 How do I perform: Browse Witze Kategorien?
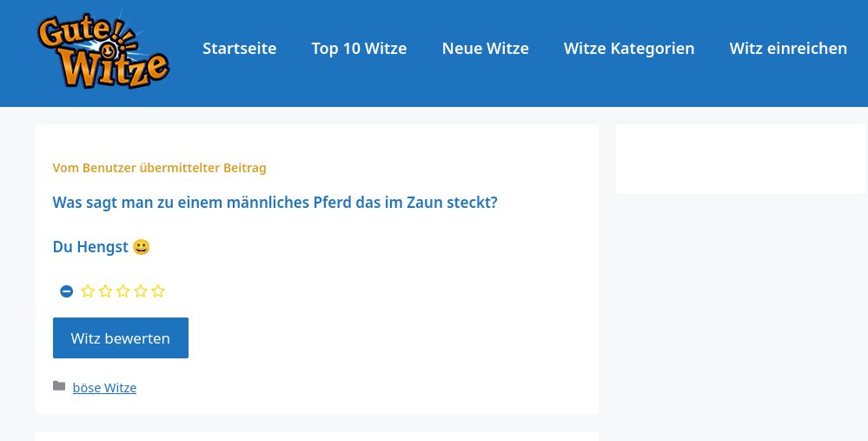(628, 49)
